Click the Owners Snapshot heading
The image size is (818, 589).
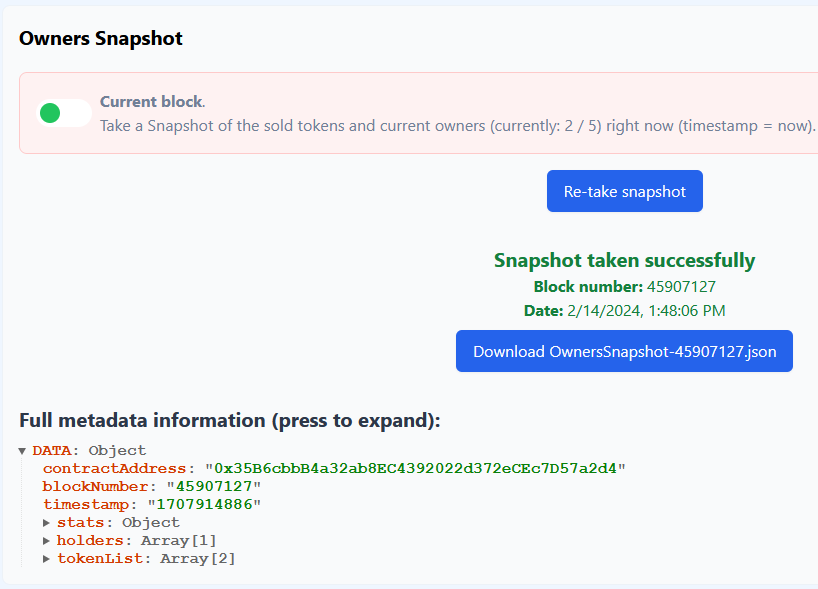[101, 39]
